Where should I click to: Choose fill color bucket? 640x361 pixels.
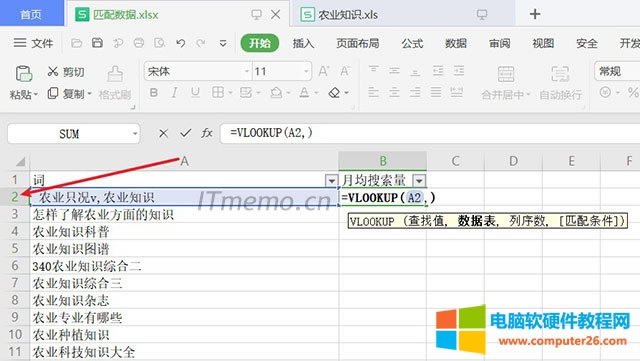coord(276,93)
